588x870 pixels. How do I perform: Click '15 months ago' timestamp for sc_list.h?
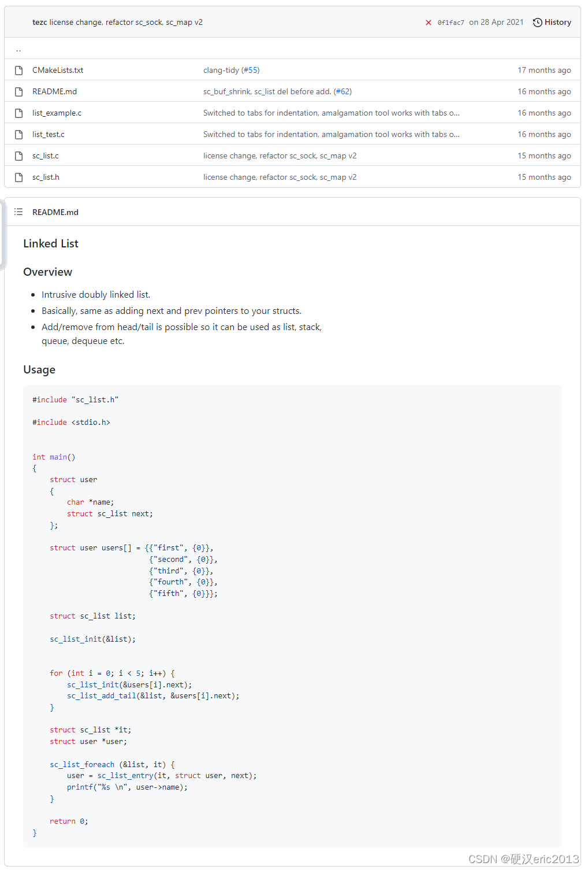[544, 177]
